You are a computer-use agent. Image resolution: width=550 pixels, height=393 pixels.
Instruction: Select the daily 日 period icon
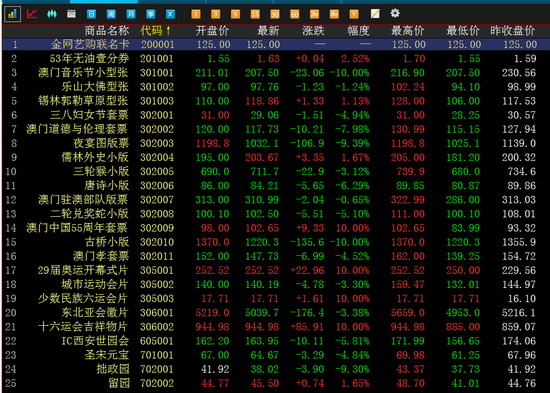click(91, 14)
